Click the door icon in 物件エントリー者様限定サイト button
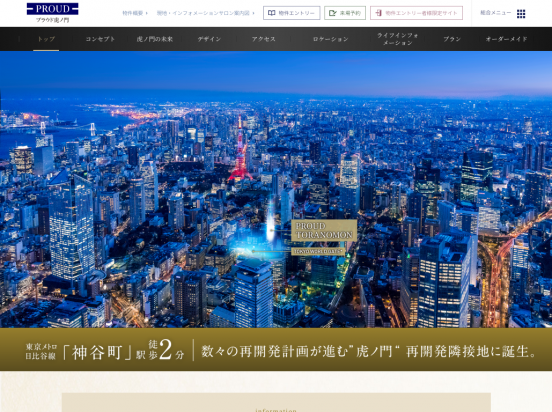552x412 pixels. (x=378, y=13)
